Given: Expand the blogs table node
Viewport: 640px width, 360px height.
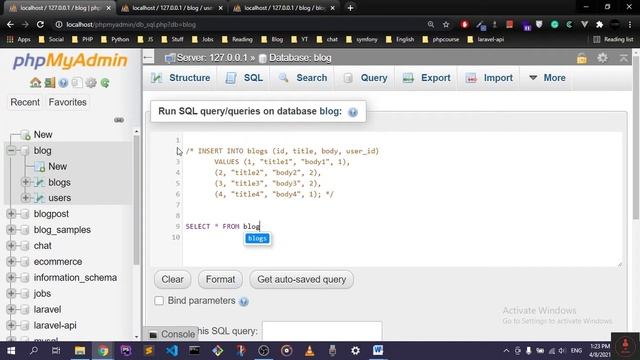Looking at the screenshot, I should pyautogui.click(x=25, y=182).
